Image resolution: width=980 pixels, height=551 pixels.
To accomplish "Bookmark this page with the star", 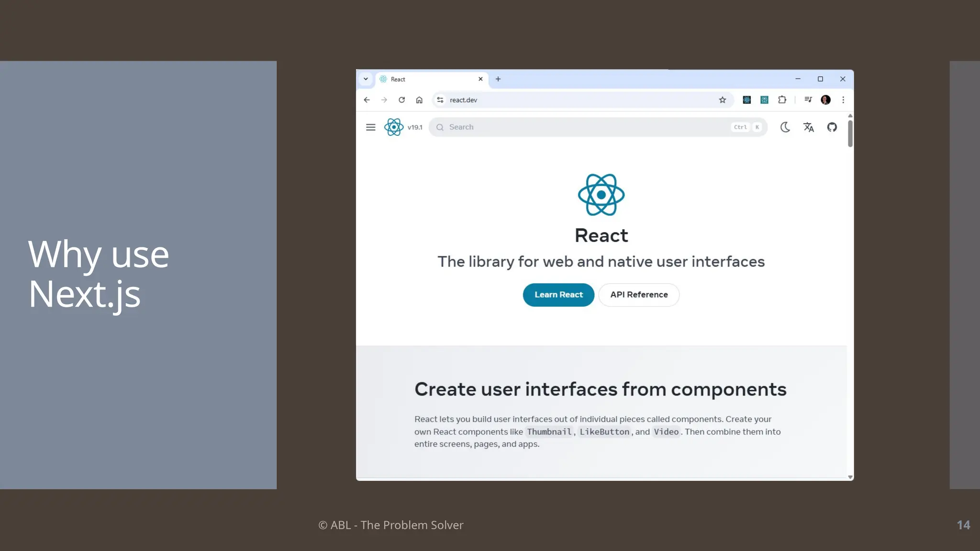I will click(723, 100).
